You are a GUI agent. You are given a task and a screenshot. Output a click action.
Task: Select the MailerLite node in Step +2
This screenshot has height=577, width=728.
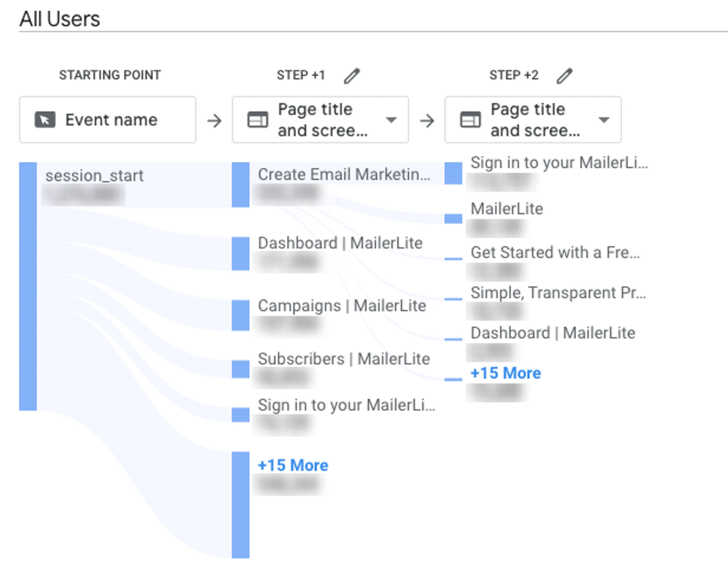coord(506,209)
